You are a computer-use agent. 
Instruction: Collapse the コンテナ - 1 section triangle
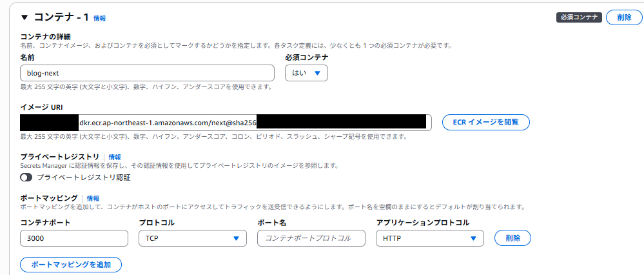pyautogui.click(x=24, y=17)
